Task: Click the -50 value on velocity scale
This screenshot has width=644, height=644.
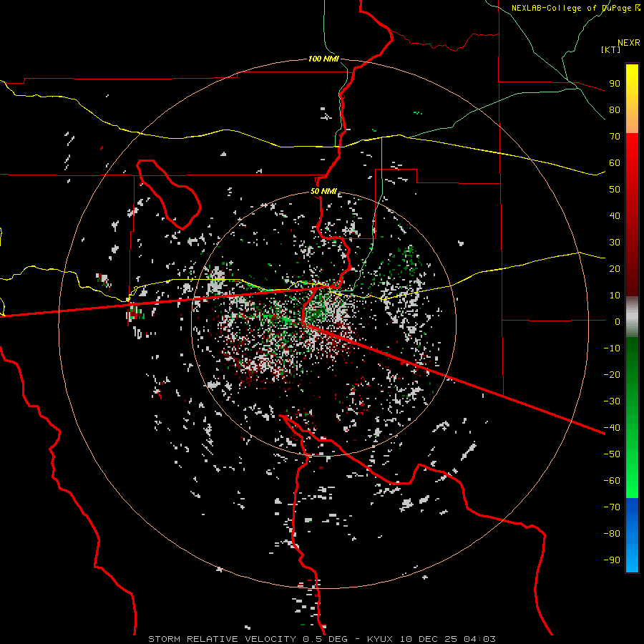Action: pyautogui.click(x=612, y=454)
